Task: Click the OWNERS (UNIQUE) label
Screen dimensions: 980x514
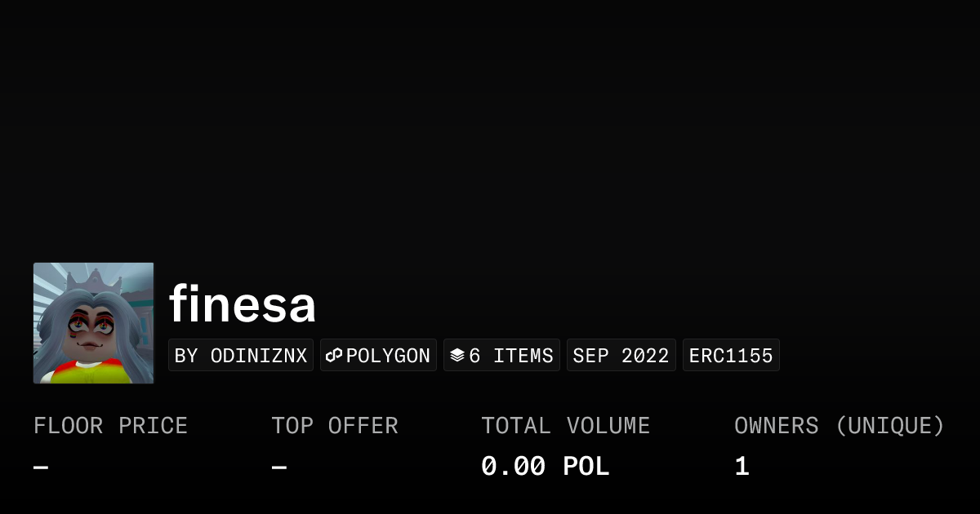Action: pyautogui.click(x=839, y=426)
